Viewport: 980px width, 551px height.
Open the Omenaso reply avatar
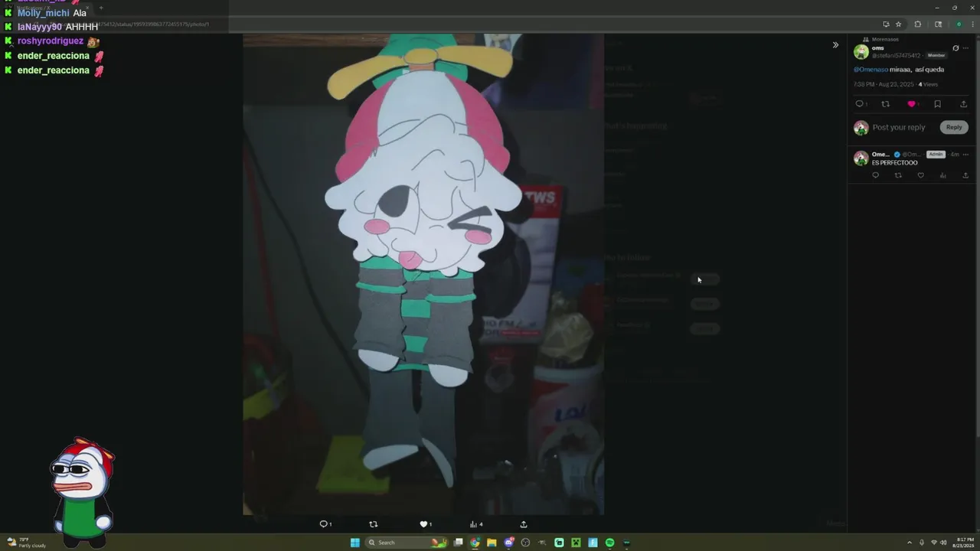pos(861,158)
